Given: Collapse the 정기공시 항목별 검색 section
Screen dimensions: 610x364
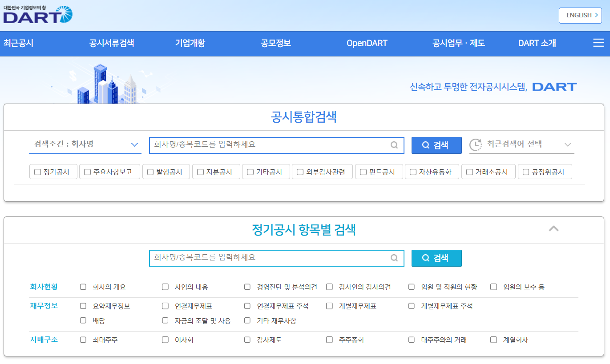Looking at the screenshot, I should tap(553, 228).
